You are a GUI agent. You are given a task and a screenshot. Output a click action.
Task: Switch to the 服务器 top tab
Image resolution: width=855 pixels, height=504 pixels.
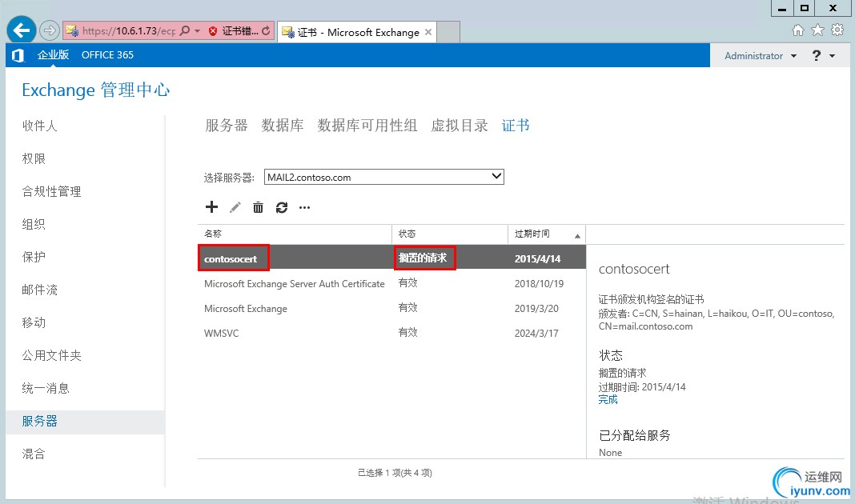227,126
